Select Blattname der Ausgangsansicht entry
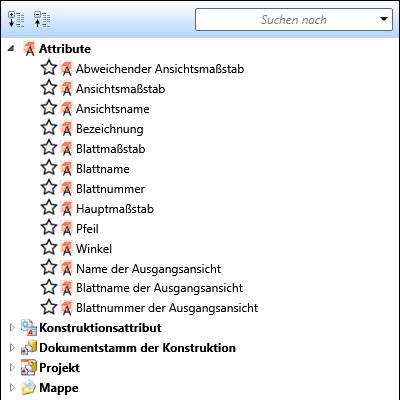The image size is (400, 400). (x=159, y=288)
